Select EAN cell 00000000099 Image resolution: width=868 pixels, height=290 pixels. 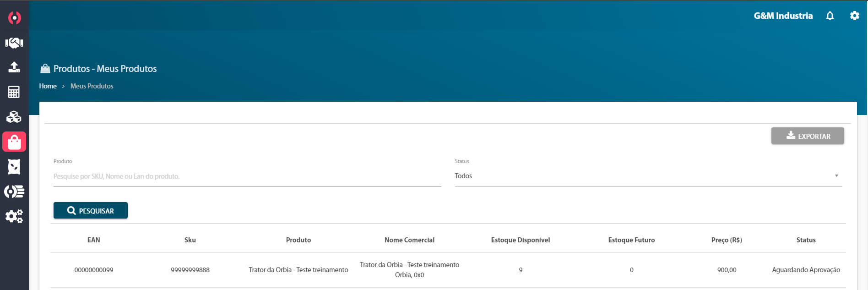(94, 270)
